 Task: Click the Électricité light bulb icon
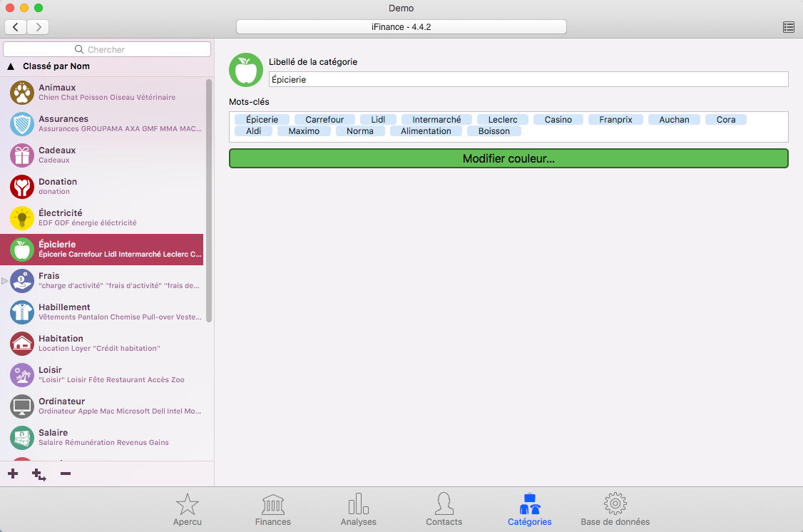(22, 218)
